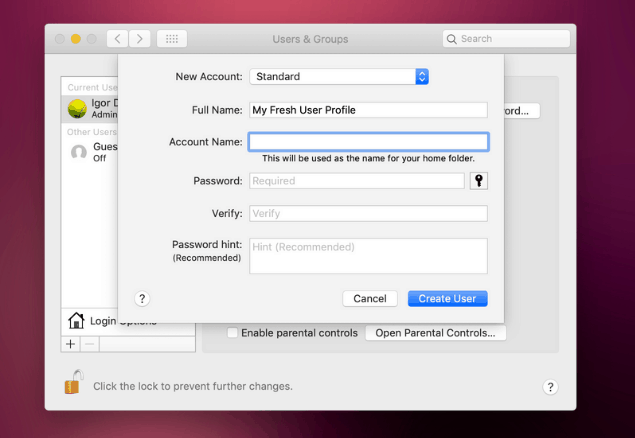Click the magnifier icon in Search
The height and width of the screenshot is (438, 635).
tap(451, 39)
